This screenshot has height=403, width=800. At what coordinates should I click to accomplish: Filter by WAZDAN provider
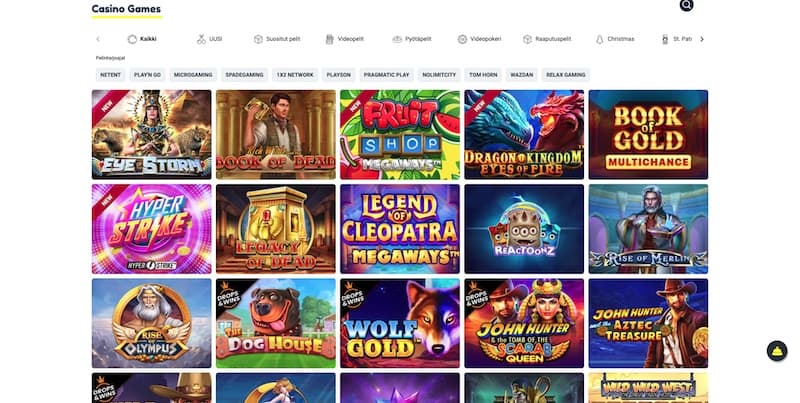522,74
